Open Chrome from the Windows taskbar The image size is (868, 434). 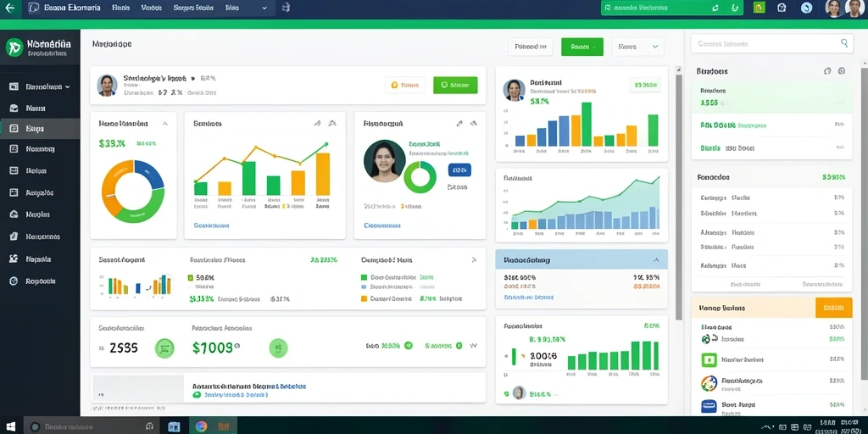[202, 426]
